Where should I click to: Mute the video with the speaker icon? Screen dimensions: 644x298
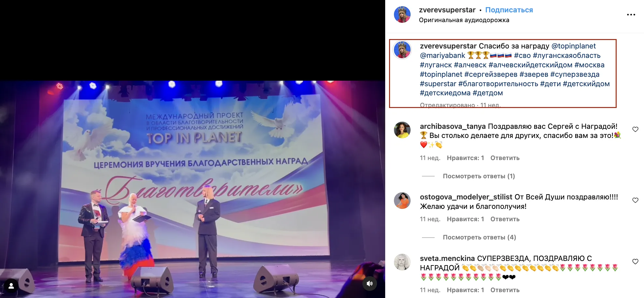point(370,283)
